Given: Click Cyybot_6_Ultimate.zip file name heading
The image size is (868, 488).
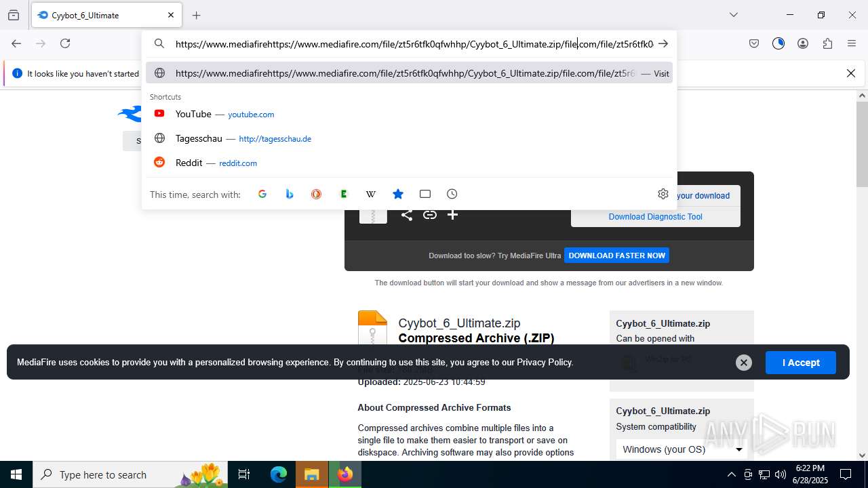Looking at the screenshot, I should click(x=459, y=323).
